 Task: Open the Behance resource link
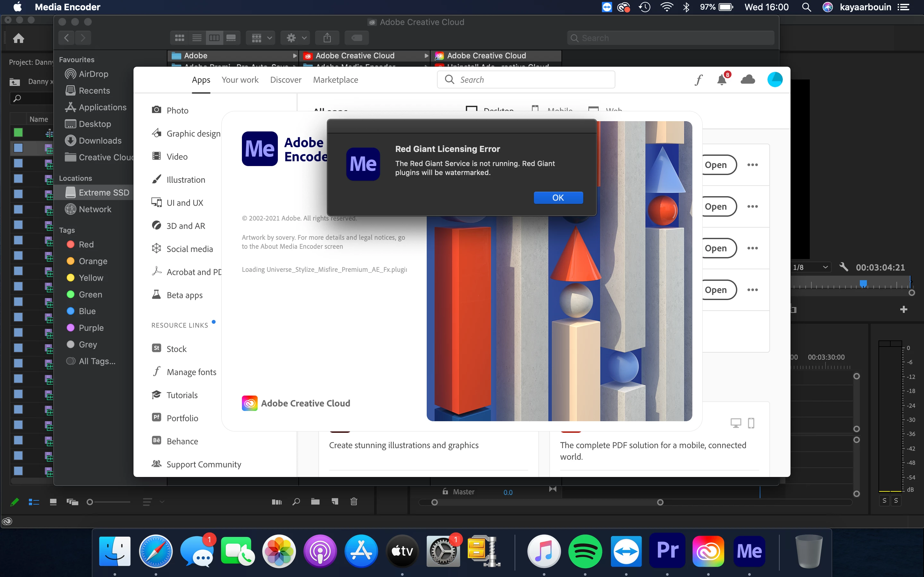tap(182, 441)
